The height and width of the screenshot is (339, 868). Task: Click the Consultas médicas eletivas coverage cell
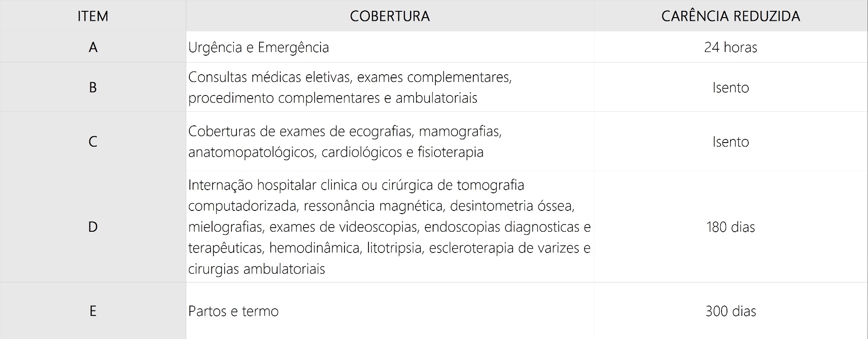click(x=350, y=87)
